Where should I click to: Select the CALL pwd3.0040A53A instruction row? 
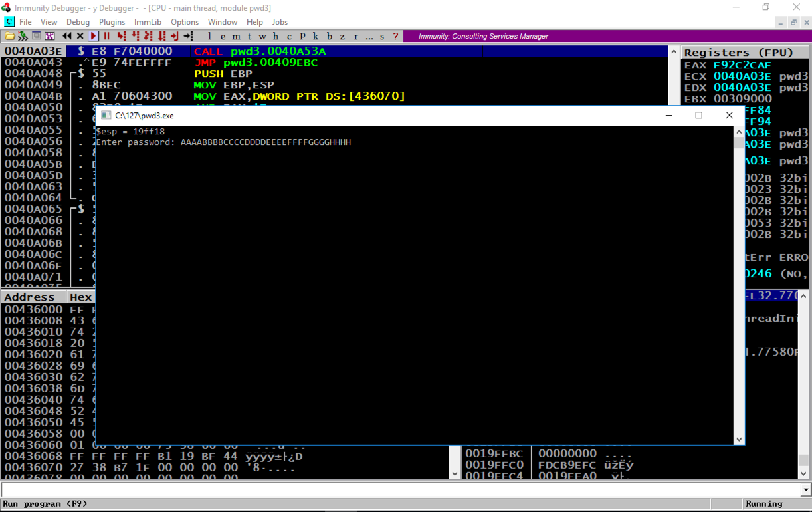coord(334,51)
